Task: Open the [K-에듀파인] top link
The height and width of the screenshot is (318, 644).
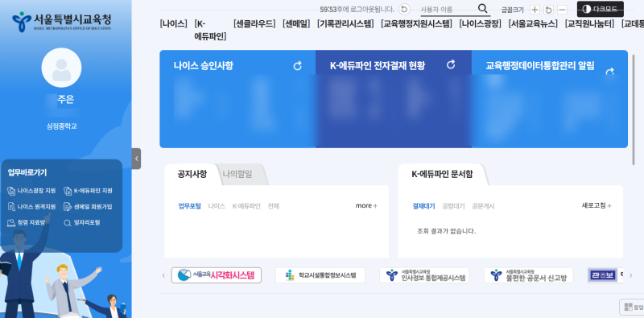Action: click(x=210, y=30)
